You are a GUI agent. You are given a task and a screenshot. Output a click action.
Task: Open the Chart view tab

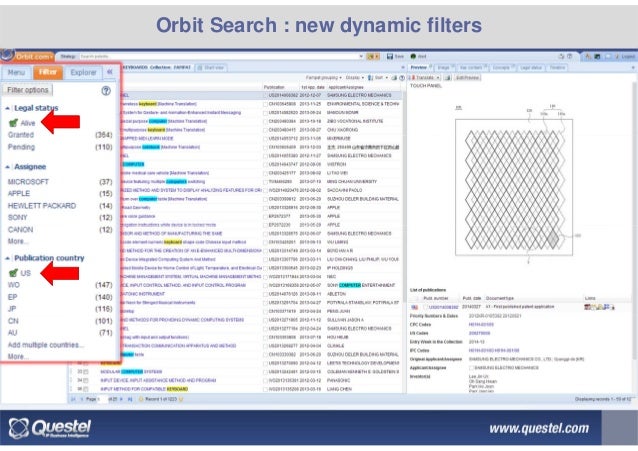(x=211, y=68)
